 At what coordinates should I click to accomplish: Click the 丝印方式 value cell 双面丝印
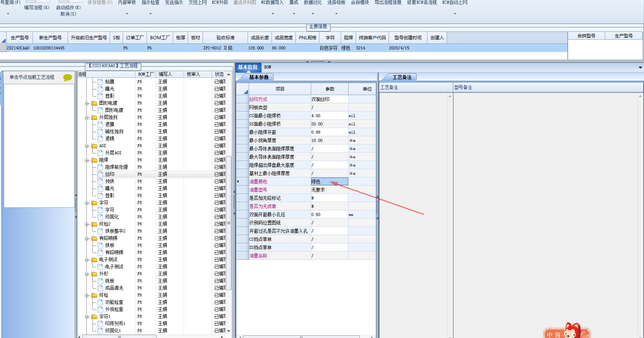pyautogui.click(x=329, y=99)
